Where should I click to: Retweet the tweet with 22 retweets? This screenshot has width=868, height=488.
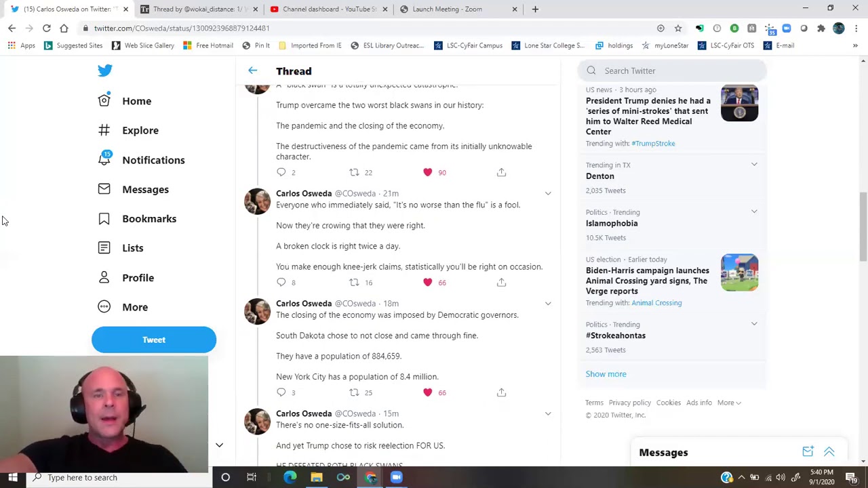[353, 172]
